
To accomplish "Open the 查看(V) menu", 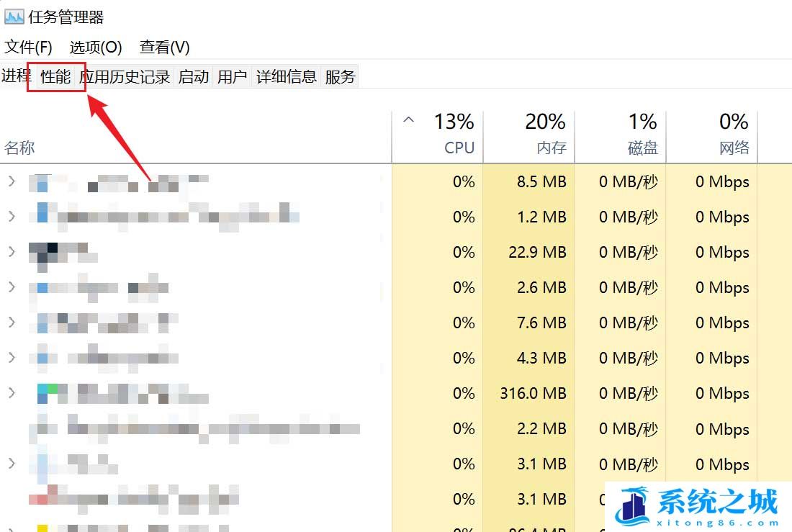I will click(x=165, y=48).
